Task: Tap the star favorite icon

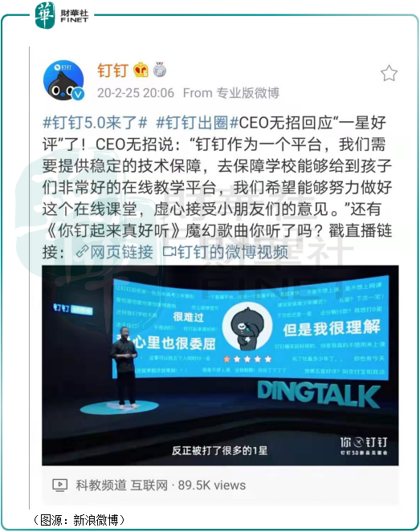Action: (389, 73)
